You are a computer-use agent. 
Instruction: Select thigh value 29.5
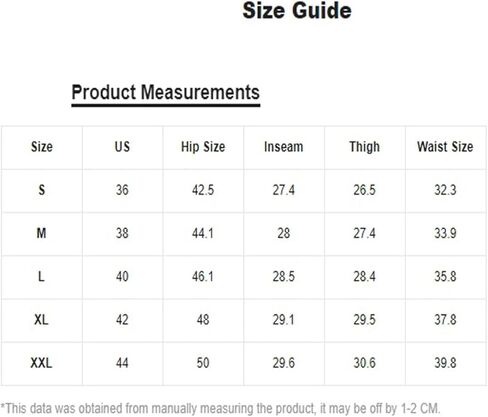point(364,320)
